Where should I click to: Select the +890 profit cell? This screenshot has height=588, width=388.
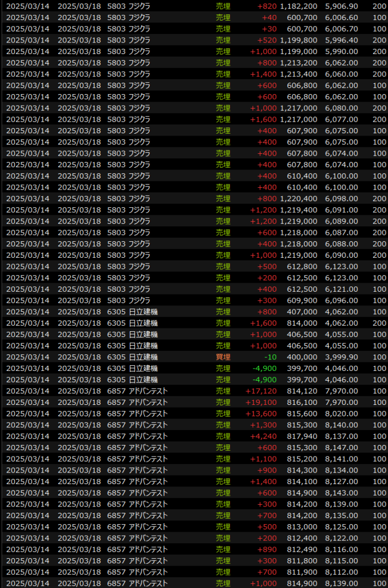point(267,549)
